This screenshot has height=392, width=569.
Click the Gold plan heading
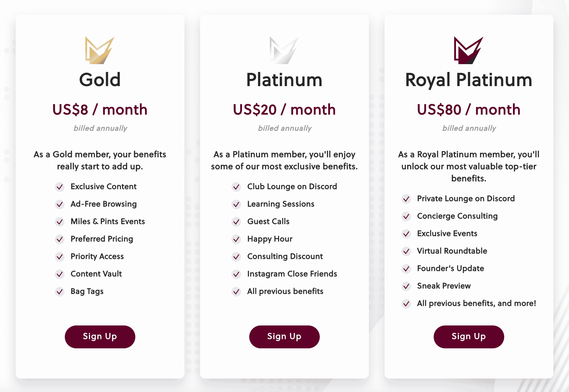point(100,80)
